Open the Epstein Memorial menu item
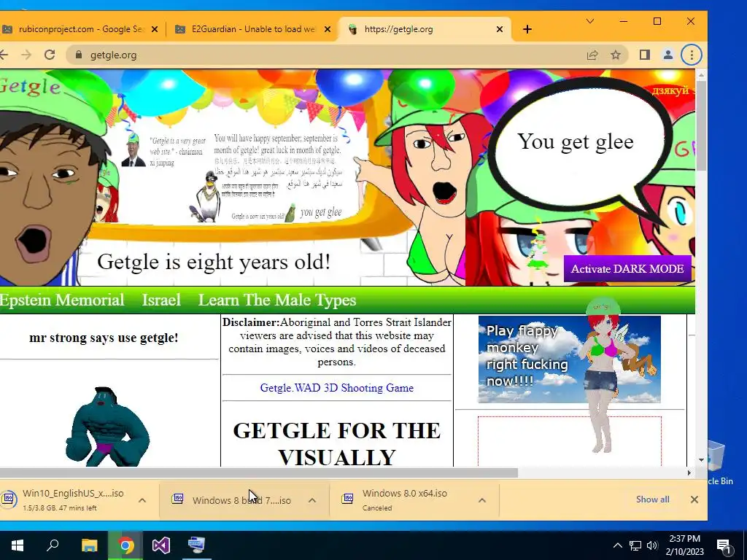 click(x=62, y=300)
